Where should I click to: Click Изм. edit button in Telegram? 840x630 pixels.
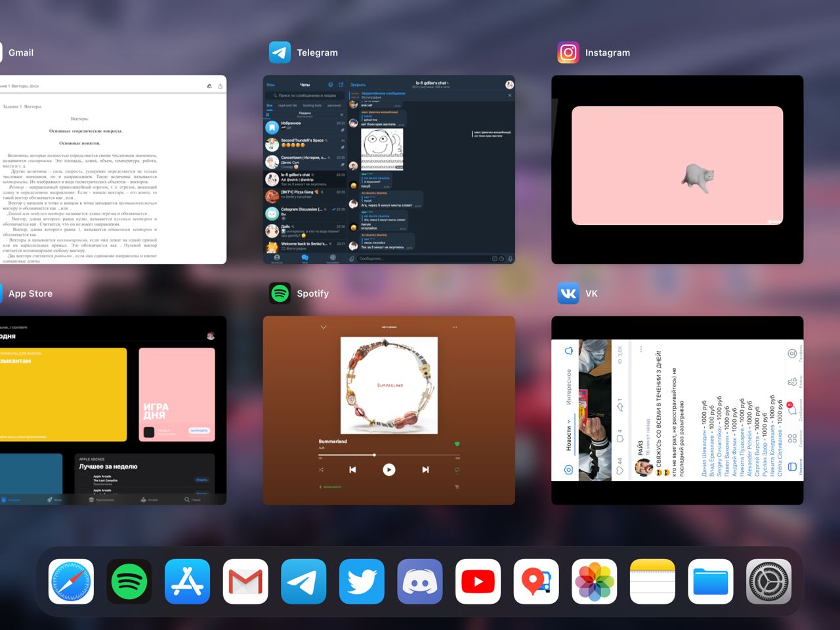pos(270,85)
